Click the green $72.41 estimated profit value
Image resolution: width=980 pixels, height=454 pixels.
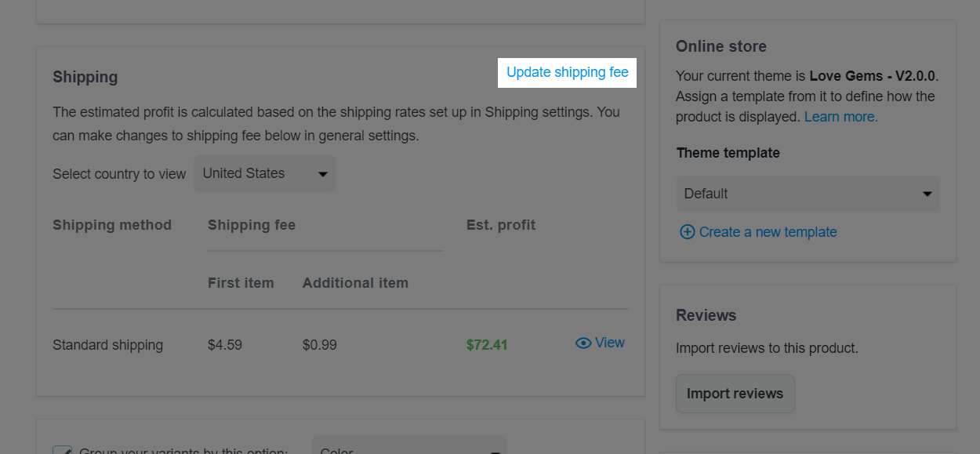(487, 345)
